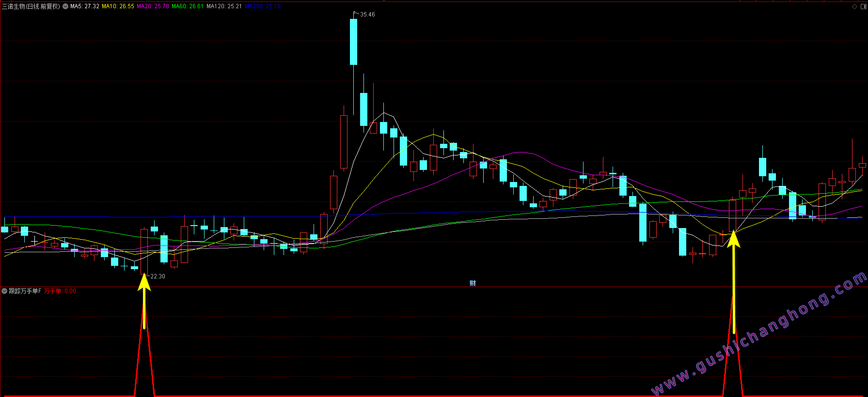Toggle the side panel icon in the chart corner
Viewport: 868px width, 397px height.
click(x=863, y=6)
